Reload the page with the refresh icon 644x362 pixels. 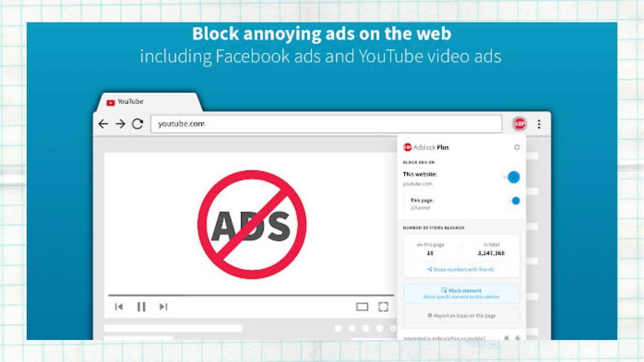point(137,124)
